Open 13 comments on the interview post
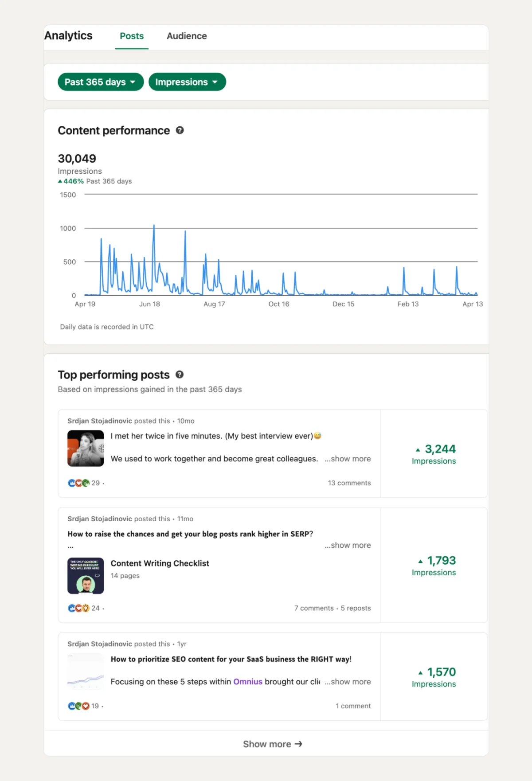Screen dimensions: 532x781 pos(349,483)
